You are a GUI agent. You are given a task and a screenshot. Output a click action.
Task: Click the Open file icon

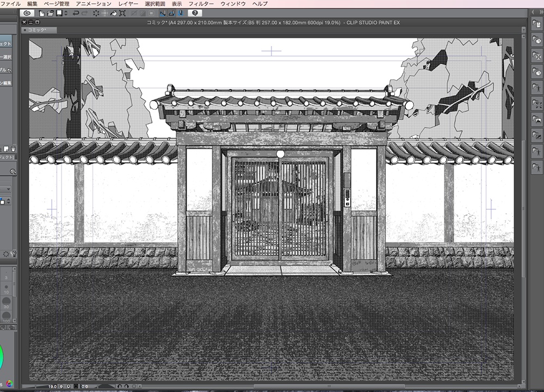(x=50, y=13)
